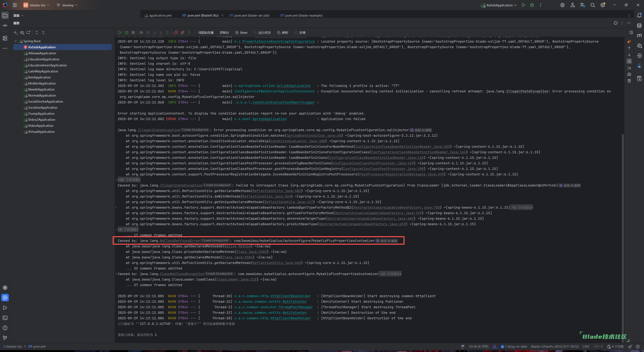Open XxlJobApplication run configuration dropdown
The width and height of the screenshot is (644, 352).
point(498,5)
